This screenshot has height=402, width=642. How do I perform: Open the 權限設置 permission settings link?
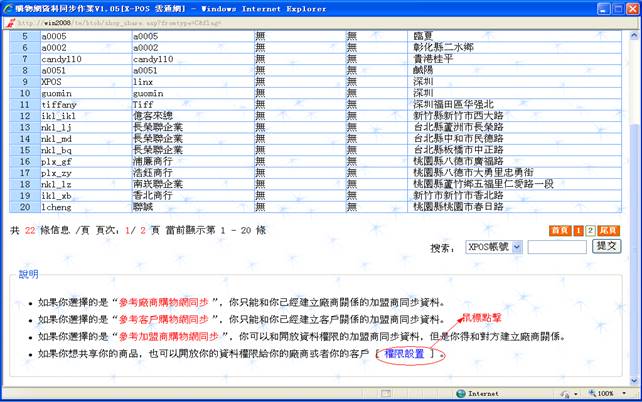click(407, 355)
